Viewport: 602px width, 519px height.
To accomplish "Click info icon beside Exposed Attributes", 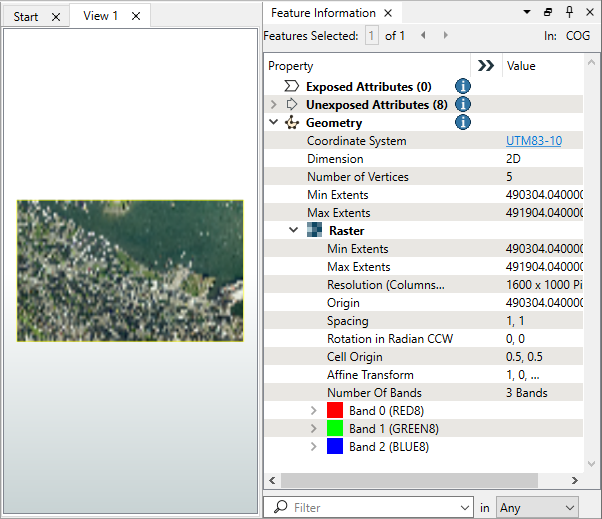I will pyautogui.click(x=463, y=87).
